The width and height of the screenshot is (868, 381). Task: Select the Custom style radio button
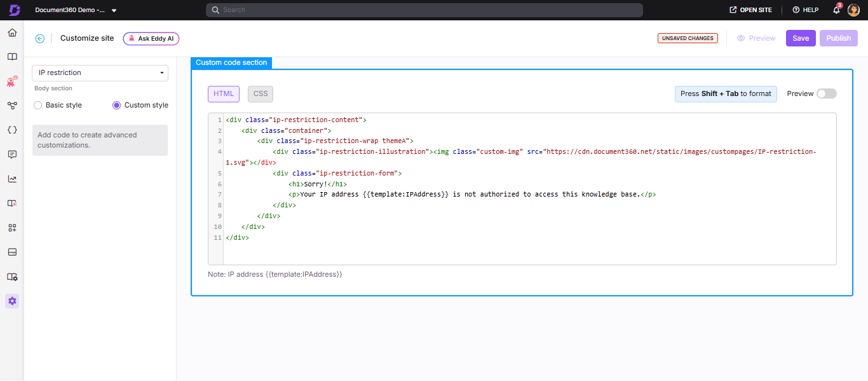click(116, 105)
